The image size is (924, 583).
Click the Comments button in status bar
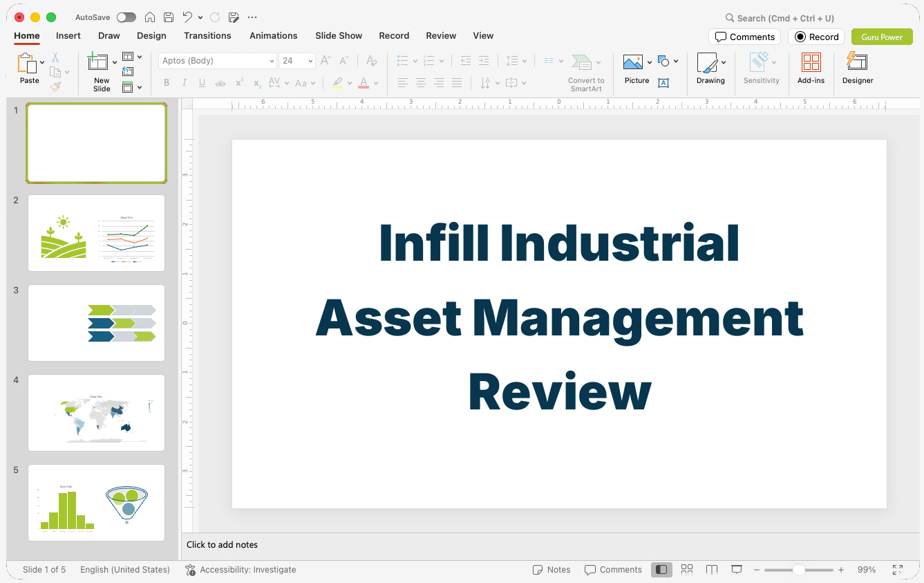pos(613,570)
